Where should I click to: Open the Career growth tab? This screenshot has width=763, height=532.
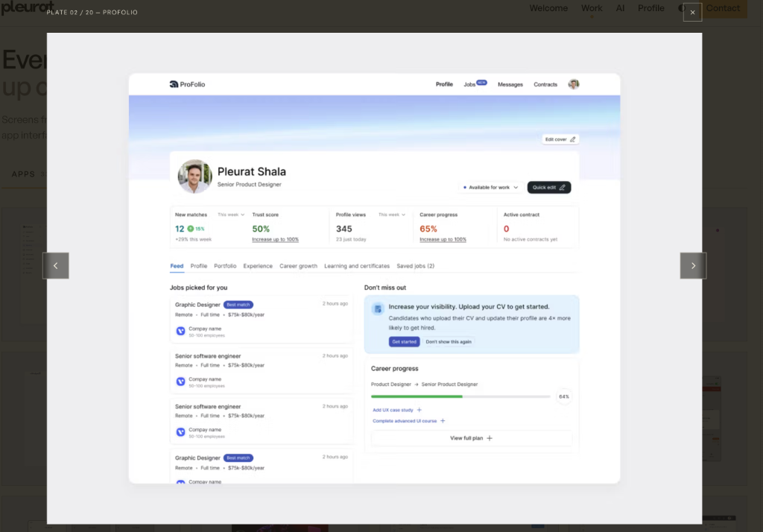coord(298,266)
